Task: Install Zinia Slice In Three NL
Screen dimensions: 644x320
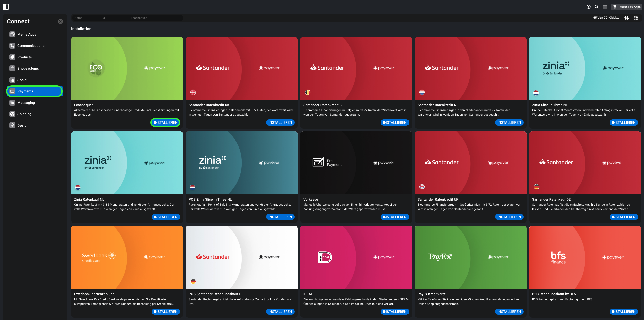Action: pos(624,122)
